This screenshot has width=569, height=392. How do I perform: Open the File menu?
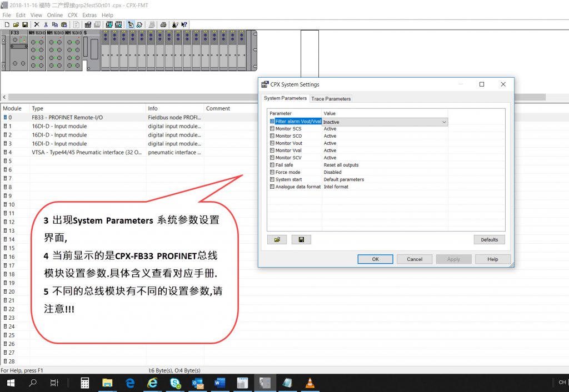7,15
